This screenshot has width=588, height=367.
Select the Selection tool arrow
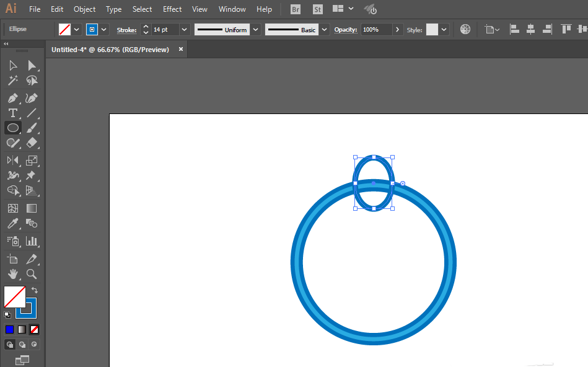click(x=13, y=66)
